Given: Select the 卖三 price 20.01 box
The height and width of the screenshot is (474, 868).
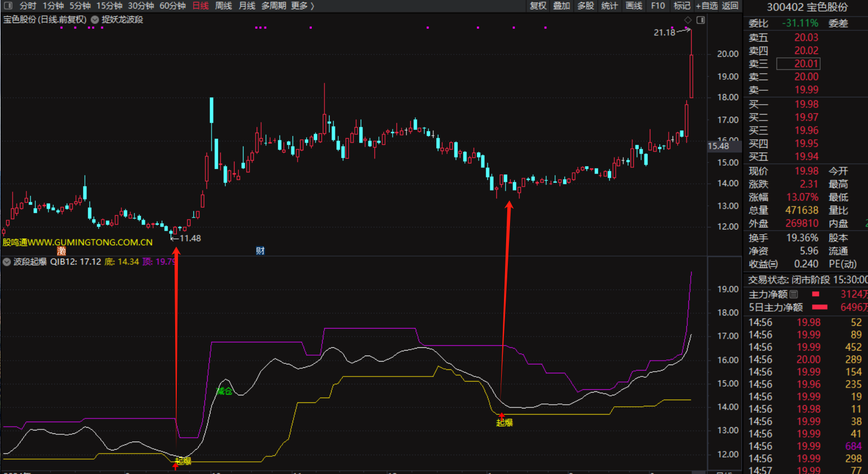Looking at the screenshot, I should pos(798,64).
